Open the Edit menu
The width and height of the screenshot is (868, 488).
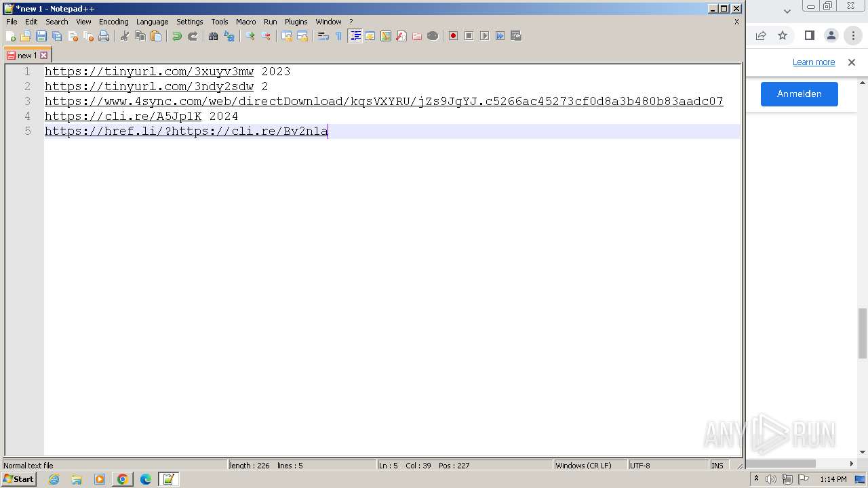click(31, 22)
